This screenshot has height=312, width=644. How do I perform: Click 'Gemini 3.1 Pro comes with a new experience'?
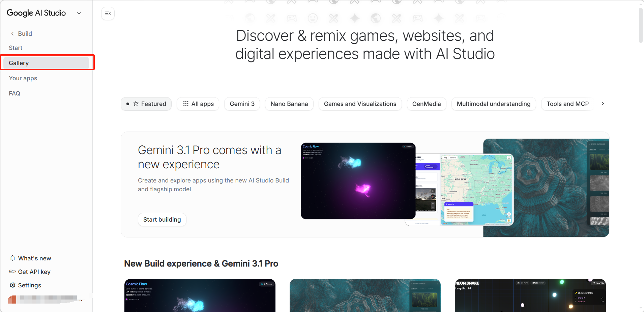209,157
